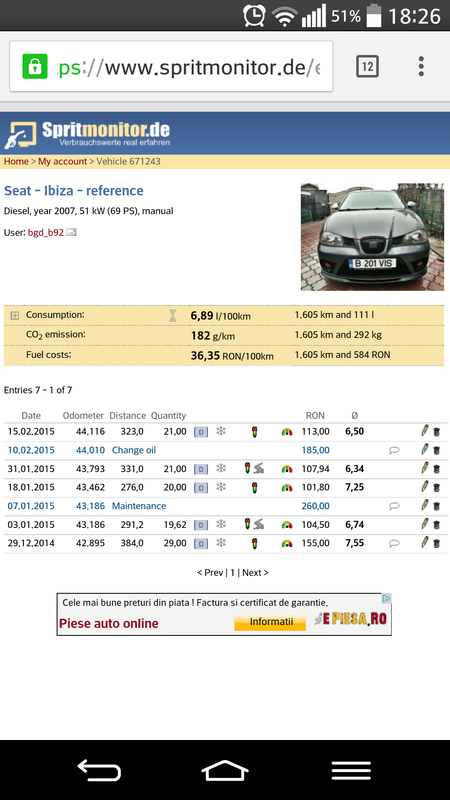450x800 pixels.
Task: Open the browser tab switcher showing 12
Action: 367,66
